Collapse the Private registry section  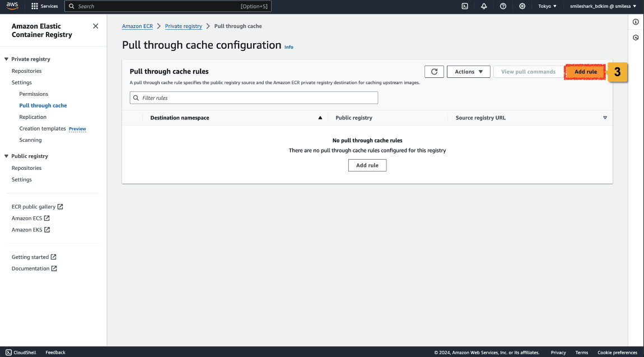7,59
